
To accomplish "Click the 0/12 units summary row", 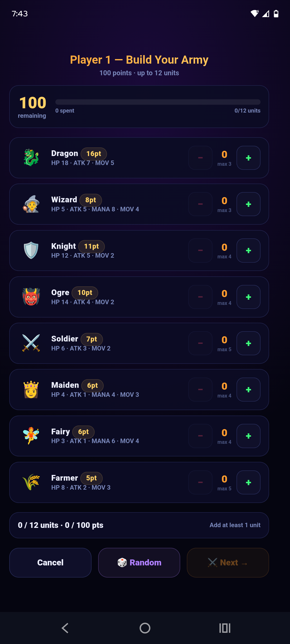I will 139,525.
